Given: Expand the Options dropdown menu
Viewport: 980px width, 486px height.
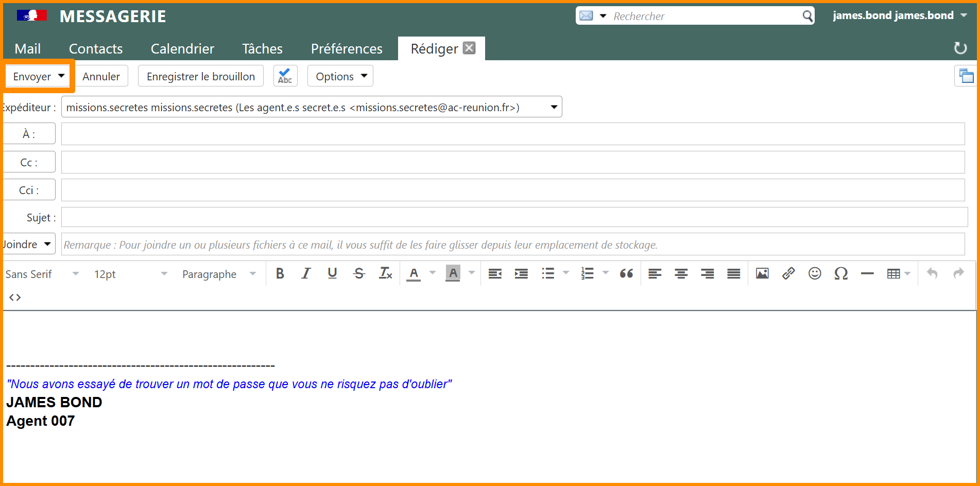Looking at the screenshot, I should pos(340,76).
